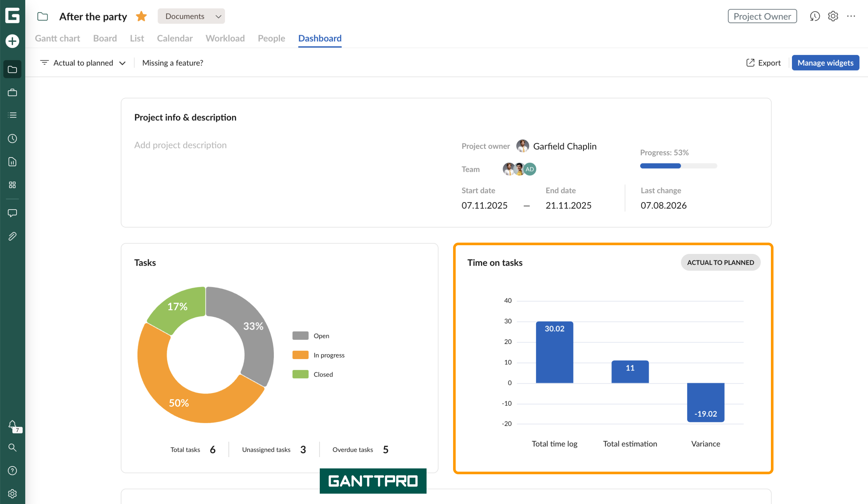
Task: Open the help question mark icon
Action: click(x=12, y=471)
